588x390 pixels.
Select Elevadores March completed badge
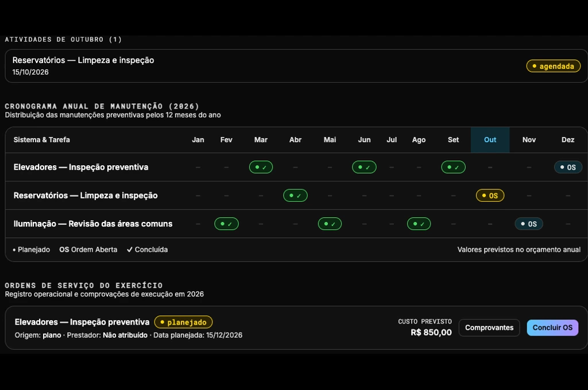click(261, 167)
